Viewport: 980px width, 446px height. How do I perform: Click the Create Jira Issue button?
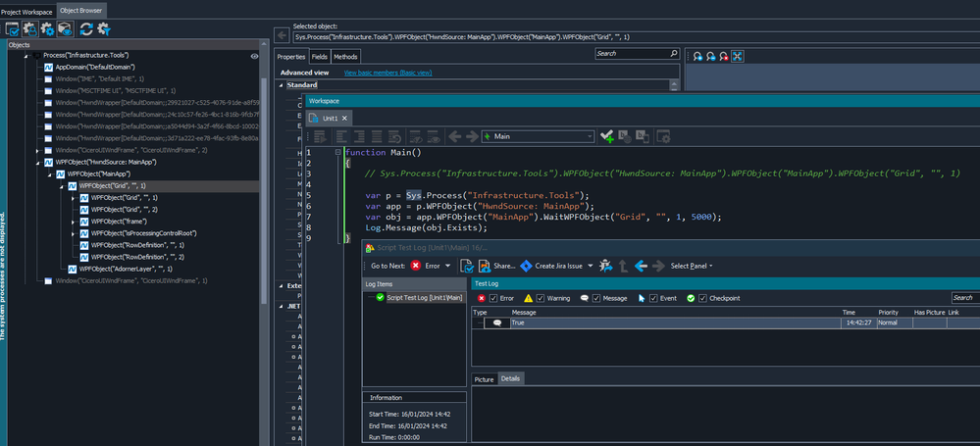(557, 266)
